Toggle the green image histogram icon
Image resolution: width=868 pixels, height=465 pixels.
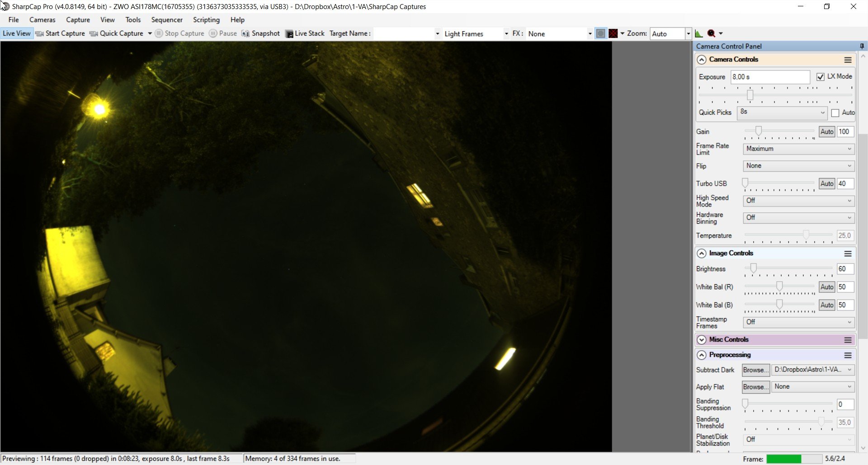698,33
